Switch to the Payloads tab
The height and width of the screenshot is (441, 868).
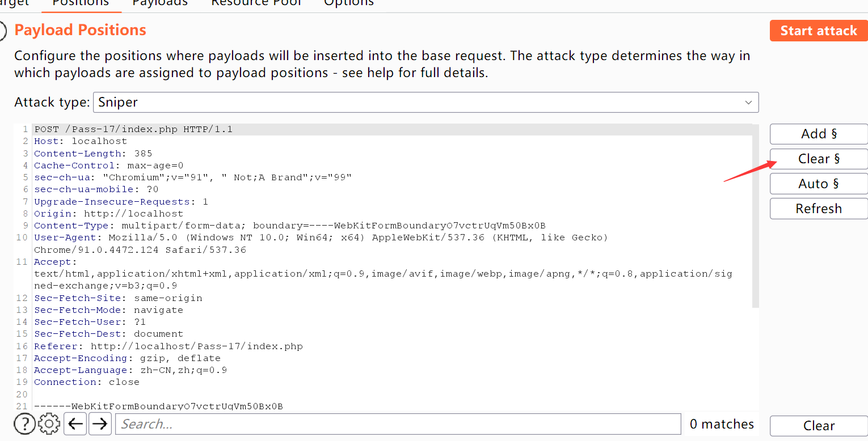160,3
